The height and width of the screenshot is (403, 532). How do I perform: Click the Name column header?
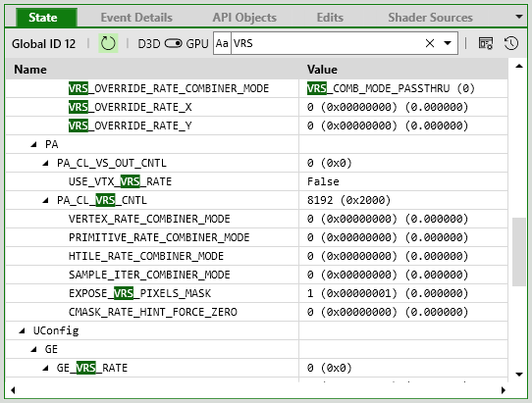pos(152,70)
